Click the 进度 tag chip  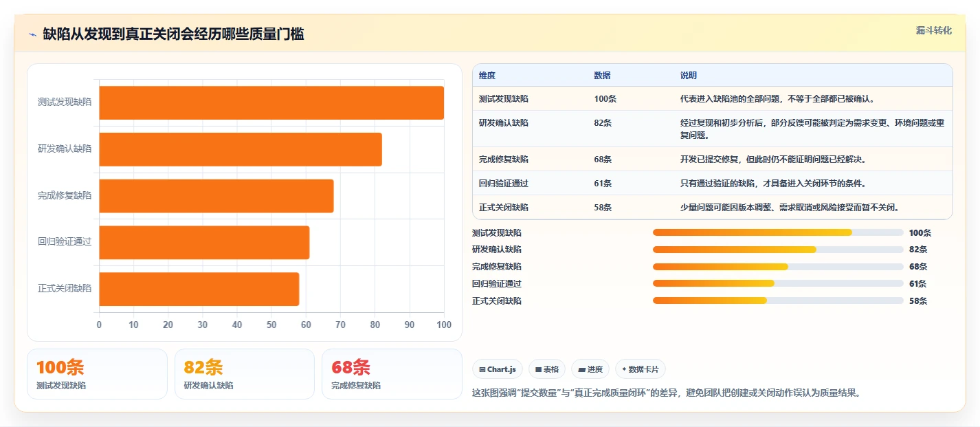(590, 369)
